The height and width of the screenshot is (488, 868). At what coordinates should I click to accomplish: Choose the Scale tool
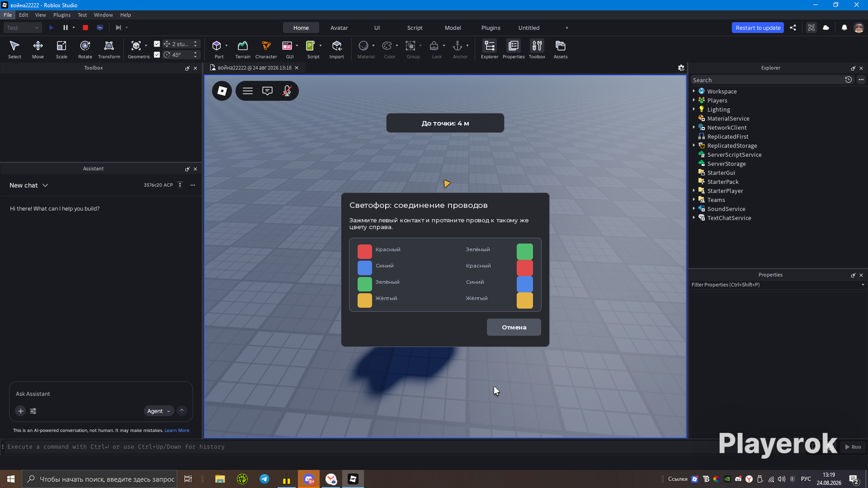(x=62, y=49)
